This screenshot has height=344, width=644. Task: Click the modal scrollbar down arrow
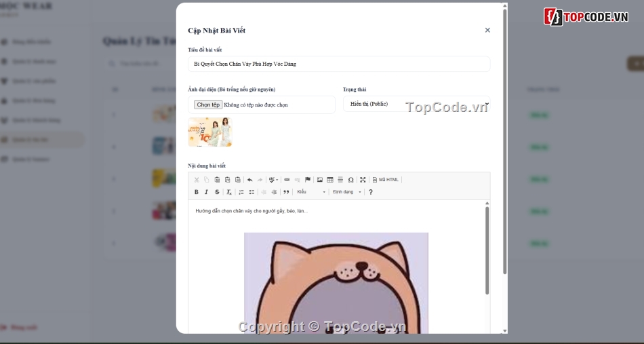point(504,330)
